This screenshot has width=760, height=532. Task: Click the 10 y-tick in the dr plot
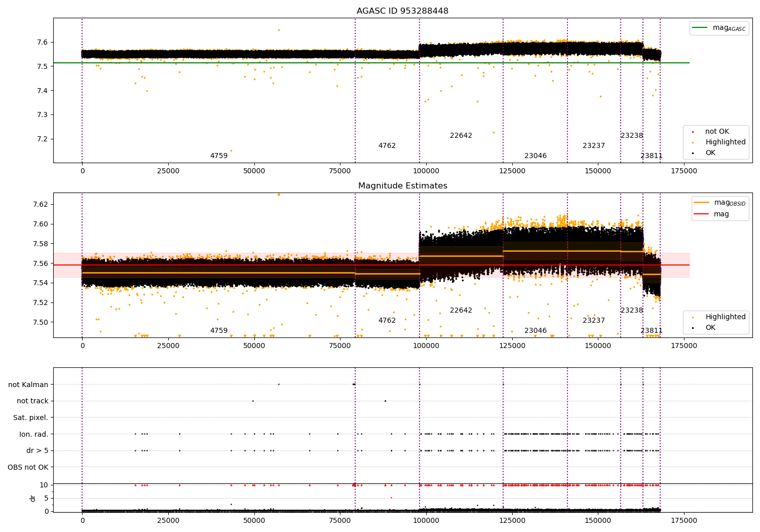point(44,485)
